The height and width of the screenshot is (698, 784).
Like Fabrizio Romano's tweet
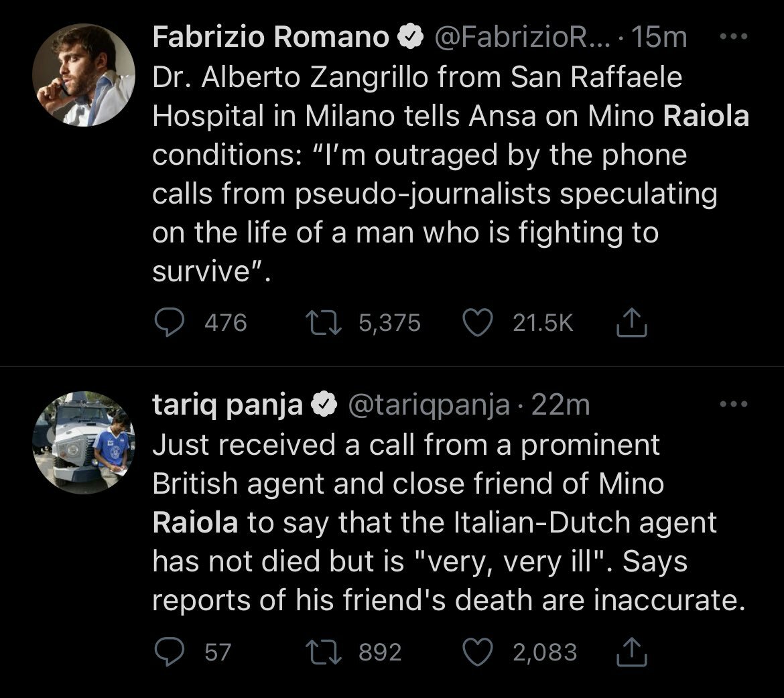478,324
